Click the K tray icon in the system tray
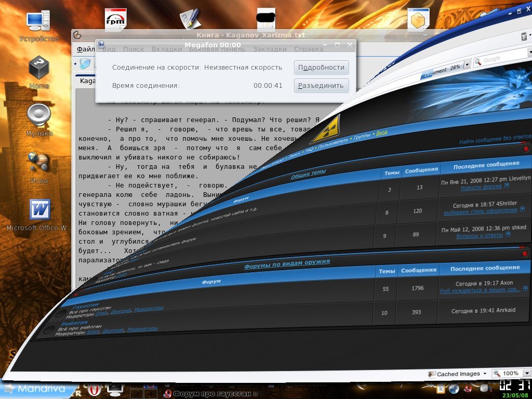532x399 pixels. click(441, 389)
